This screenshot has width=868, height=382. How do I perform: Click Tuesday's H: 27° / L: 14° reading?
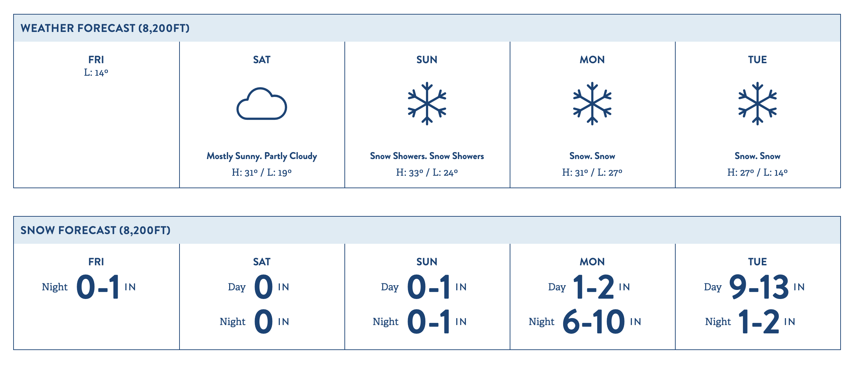(758, 172)
